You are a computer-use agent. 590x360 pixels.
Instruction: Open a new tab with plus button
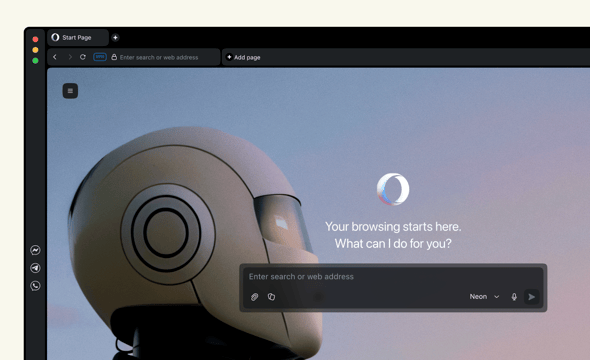click(x=116, y=38)
